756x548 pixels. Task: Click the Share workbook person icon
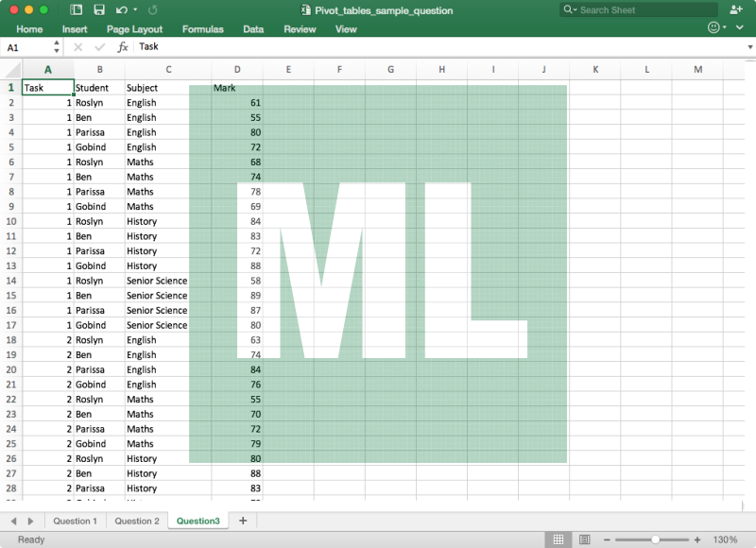[x=736, y=9]
